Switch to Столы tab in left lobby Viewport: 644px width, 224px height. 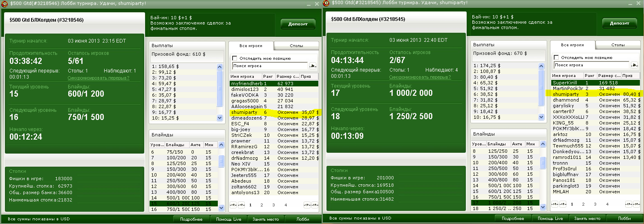click(x=296, y=46)
